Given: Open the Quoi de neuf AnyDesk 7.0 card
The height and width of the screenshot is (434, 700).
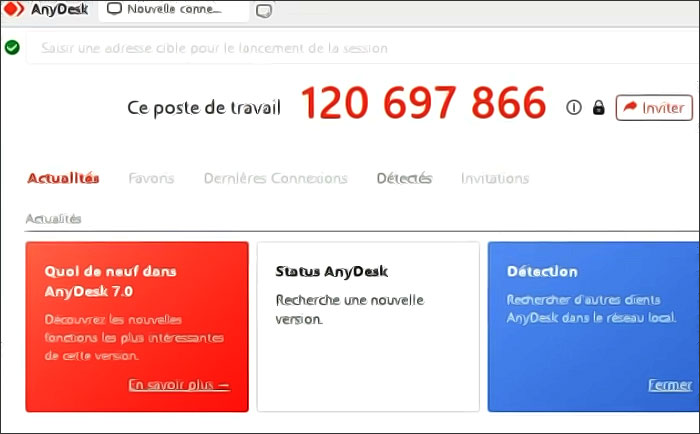Looking at the screenshot, I should [137, 327].
